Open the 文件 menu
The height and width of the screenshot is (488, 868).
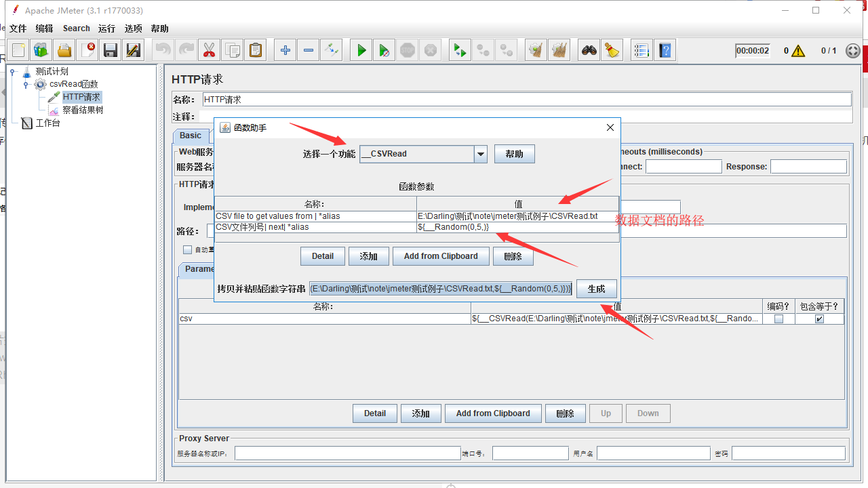click(x=18, y=28)
